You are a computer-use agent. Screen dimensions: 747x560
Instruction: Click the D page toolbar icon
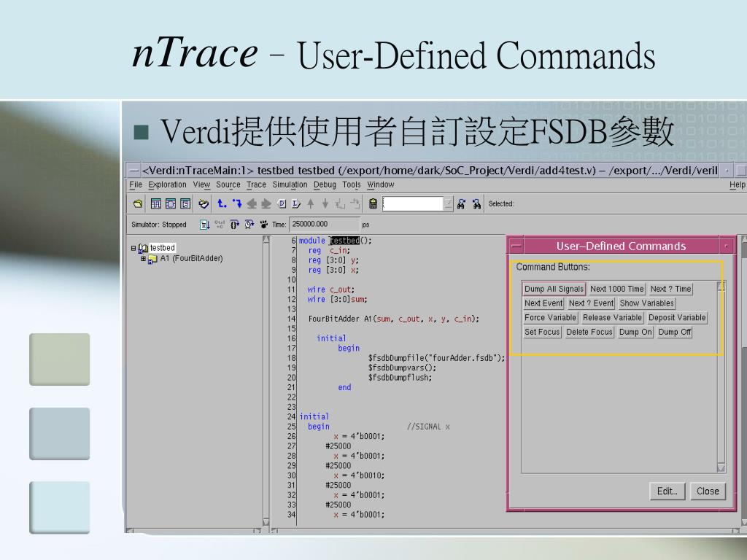click(x=282, y=204)
